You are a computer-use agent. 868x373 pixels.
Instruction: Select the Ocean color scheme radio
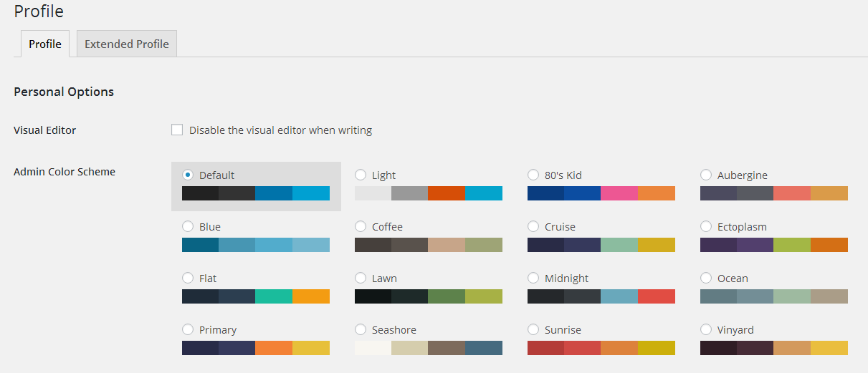tap(706, 278)
